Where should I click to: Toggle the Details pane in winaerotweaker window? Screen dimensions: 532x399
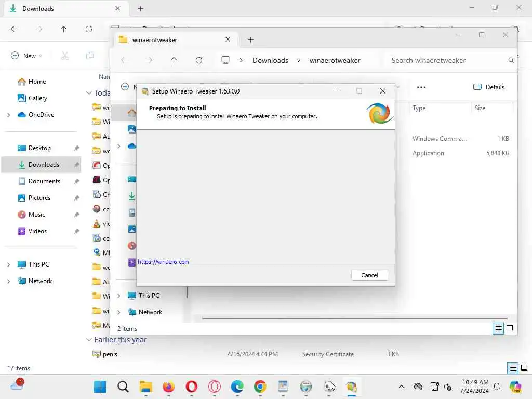coord(488,87)
